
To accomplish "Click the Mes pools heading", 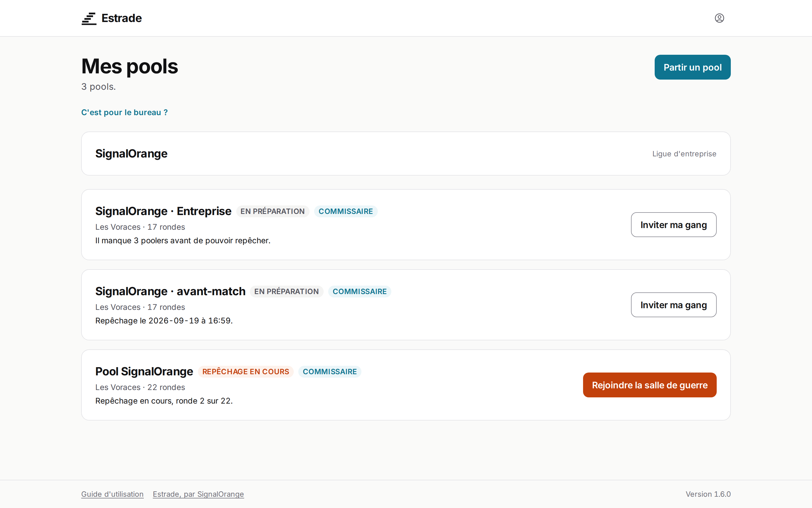I will click(x=129, y=66).
